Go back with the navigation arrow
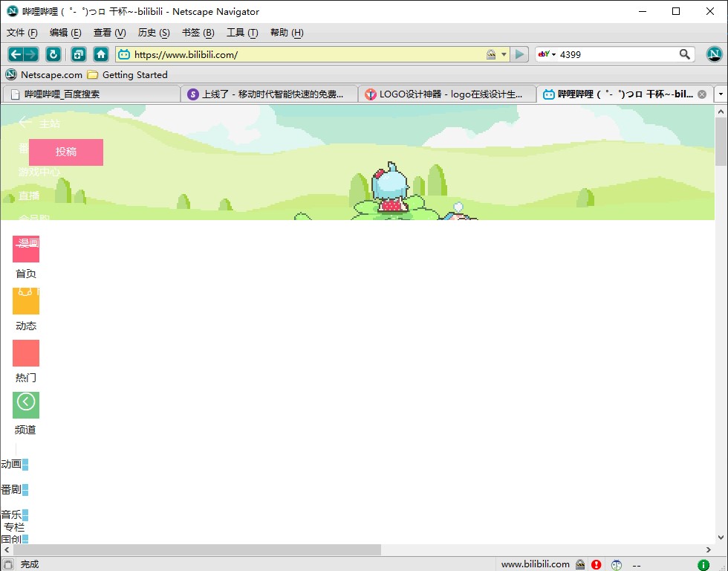The height and width of the screenshot is (571, 728). pyautogui.click(x=16, y=54)
